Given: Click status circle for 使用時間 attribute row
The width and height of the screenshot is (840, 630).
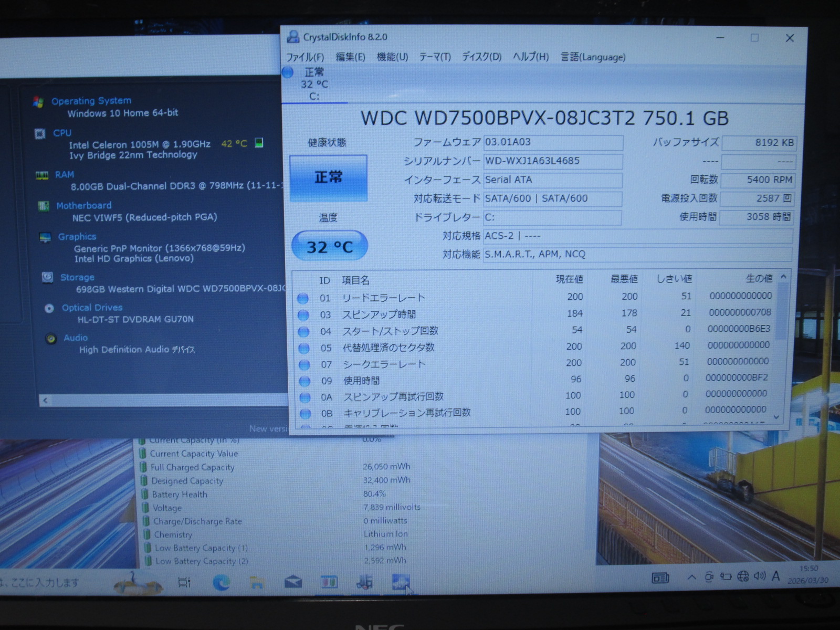Looking at the screenshot, I should pyautogui.click(x=304, y=381).
